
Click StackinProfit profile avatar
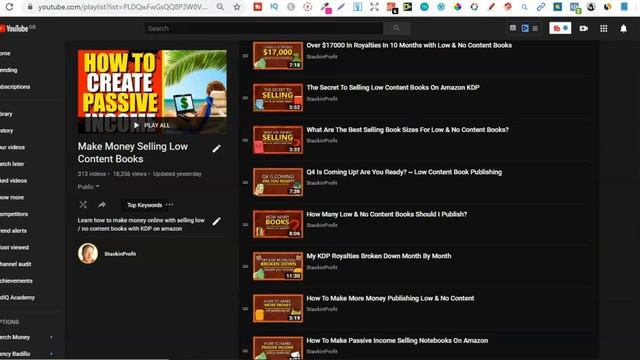point(88,253)
